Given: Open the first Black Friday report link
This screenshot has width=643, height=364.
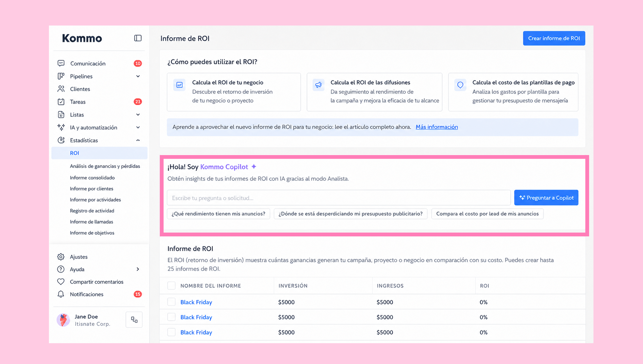Looking at the screenshot, I should tap(196, 302).
